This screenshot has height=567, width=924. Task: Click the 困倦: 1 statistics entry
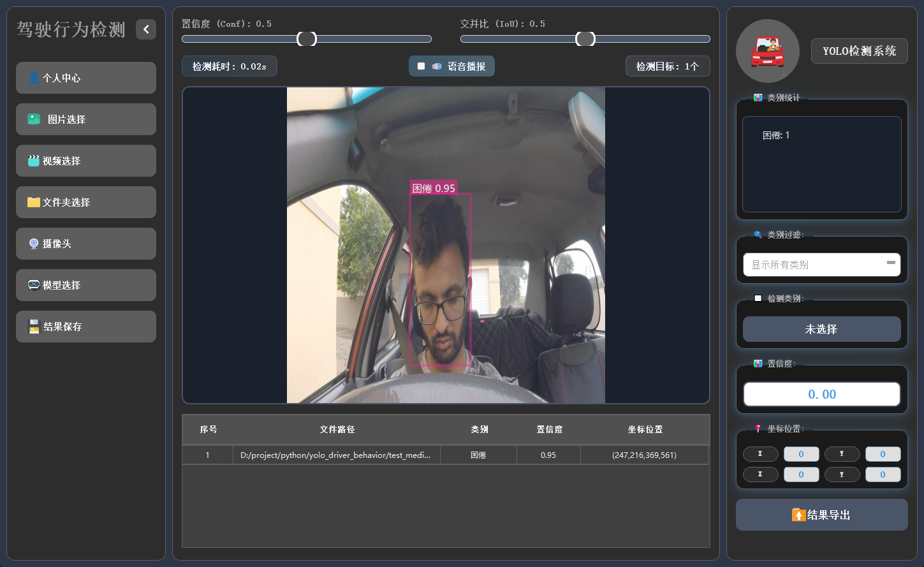776,135
